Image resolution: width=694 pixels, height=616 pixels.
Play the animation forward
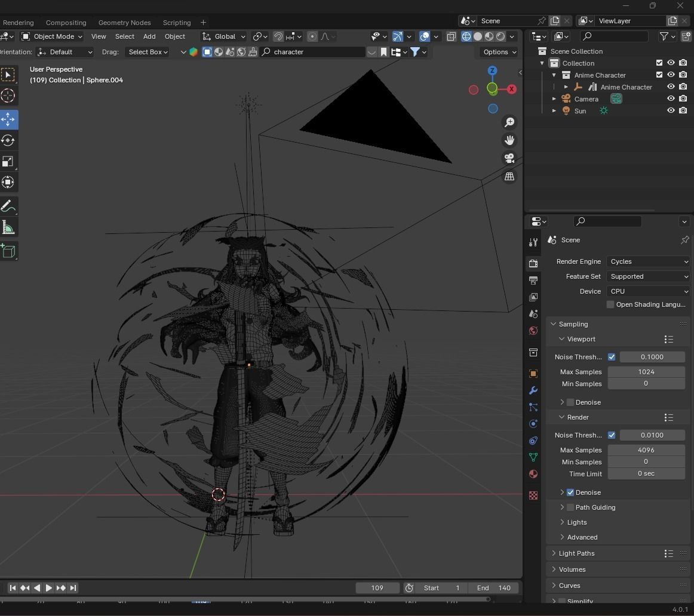49,588
